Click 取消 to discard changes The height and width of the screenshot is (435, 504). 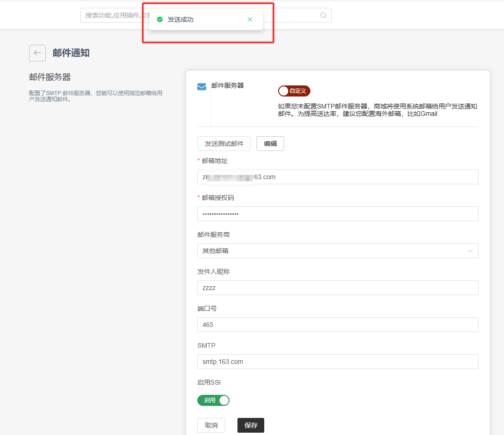211,425
